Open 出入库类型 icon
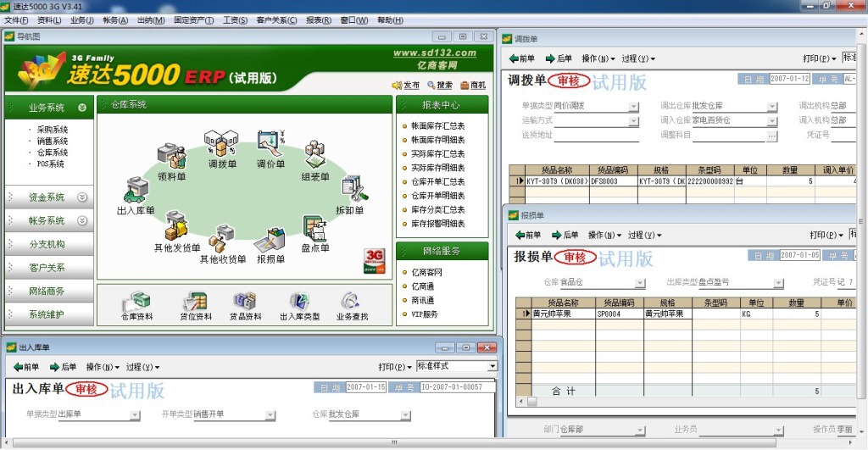 pos(299,302)
